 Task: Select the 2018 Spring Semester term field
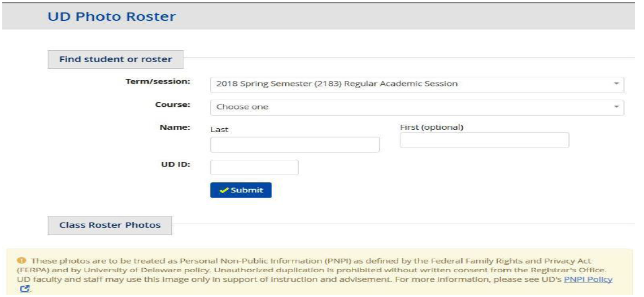[x=417, y=84]
